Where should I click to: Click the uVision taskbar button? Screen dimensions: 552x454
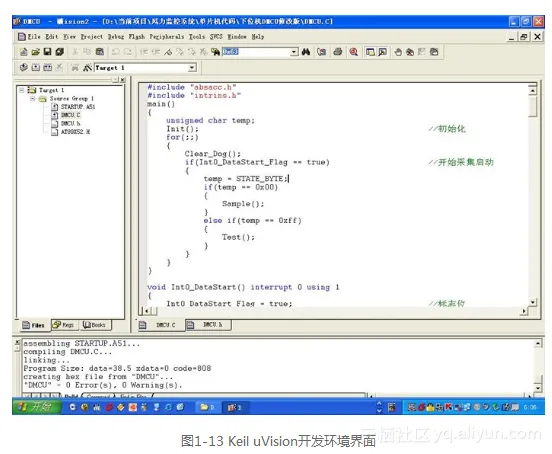pyautogui.click(x=235, y=407)
